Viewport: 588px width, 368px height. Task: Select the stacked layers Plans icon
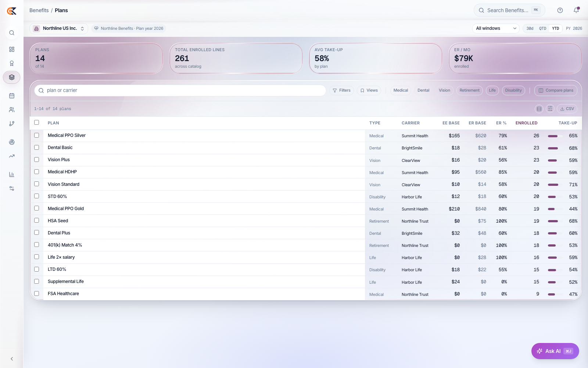tap(12, 77)
